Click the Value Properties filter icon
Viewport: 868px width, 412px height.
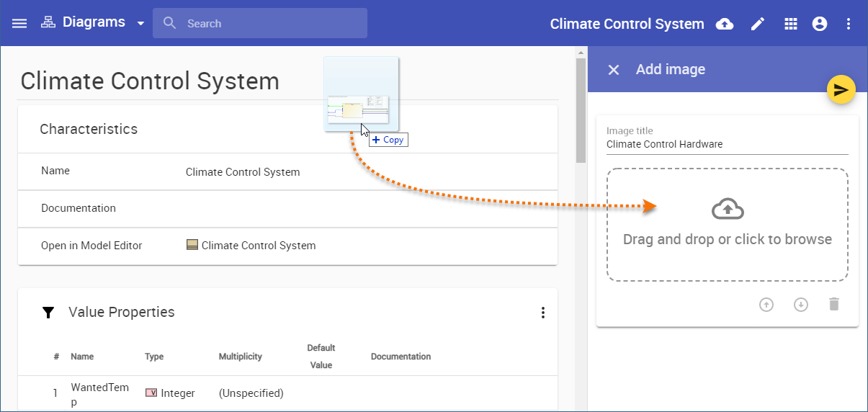(x=48, y=313)
